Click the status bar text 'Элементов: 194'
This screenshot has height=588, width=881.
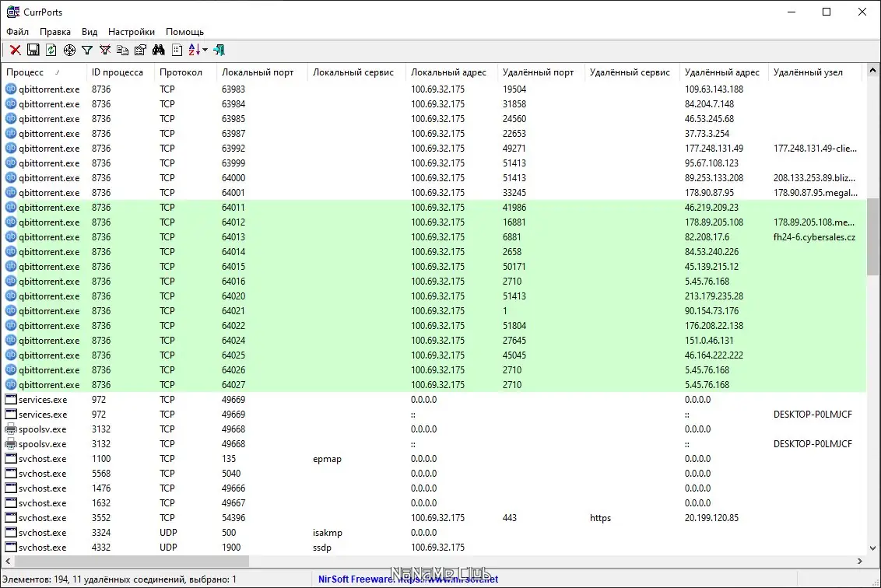[x=35, y=579]
